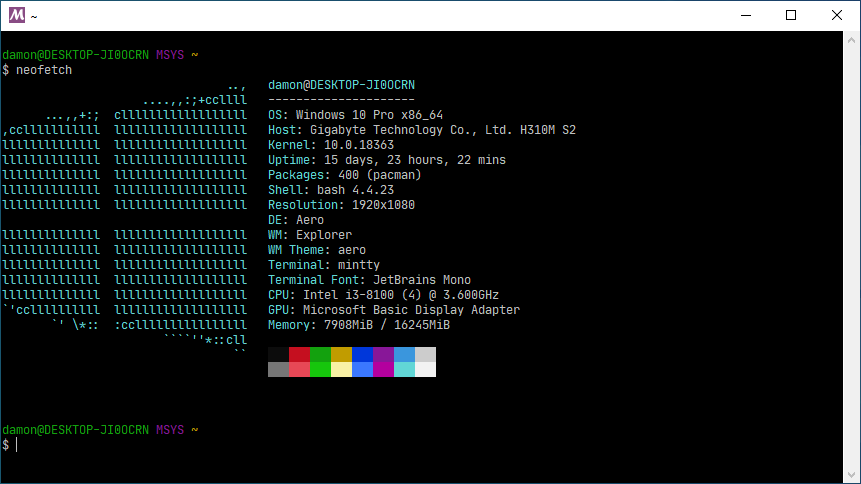The image size is (861, 484).
Task: Click scrollbar down arrow
Action: coord(851,475)
